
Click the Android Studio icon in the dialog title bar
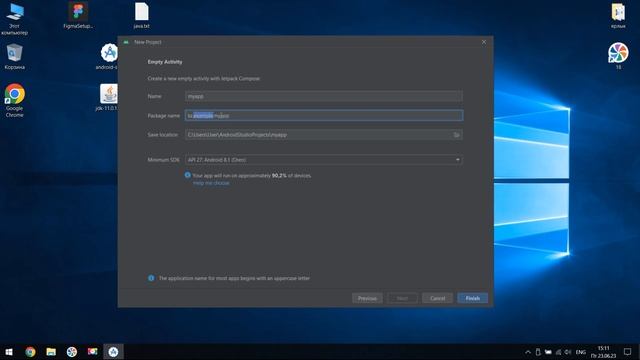tap(126, 42)
